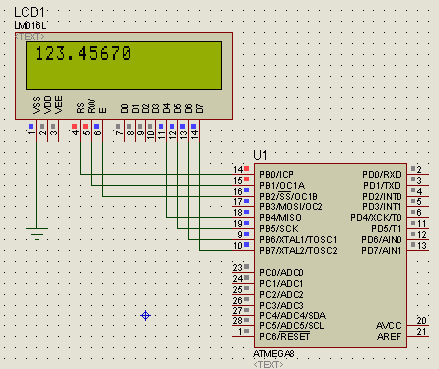Click the D0 pin label on LCD

click(125, 108)
